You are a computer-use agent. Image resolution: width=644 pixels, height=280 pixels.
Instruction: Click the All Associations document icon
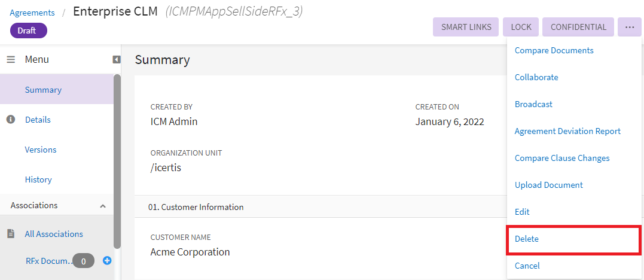click(10, 234)
